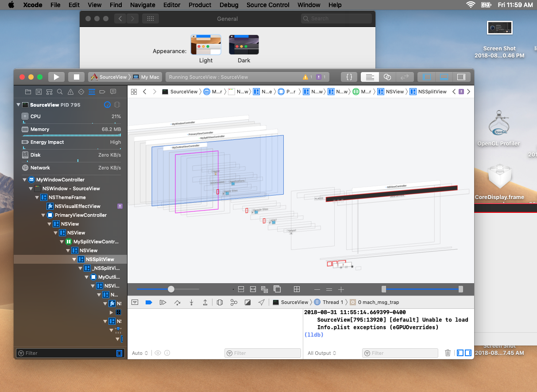Open the Source Control menu

click(268, 5)
